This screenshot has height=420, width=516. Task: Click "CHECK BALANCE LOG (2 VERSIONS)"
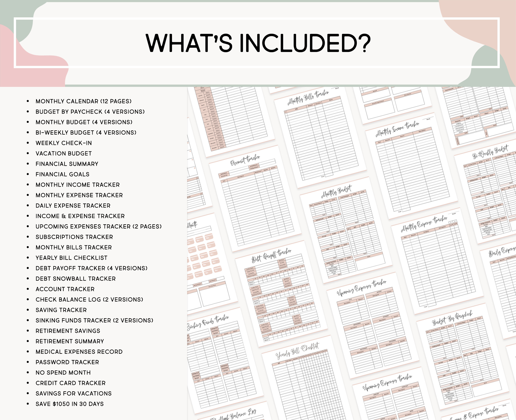89,300
